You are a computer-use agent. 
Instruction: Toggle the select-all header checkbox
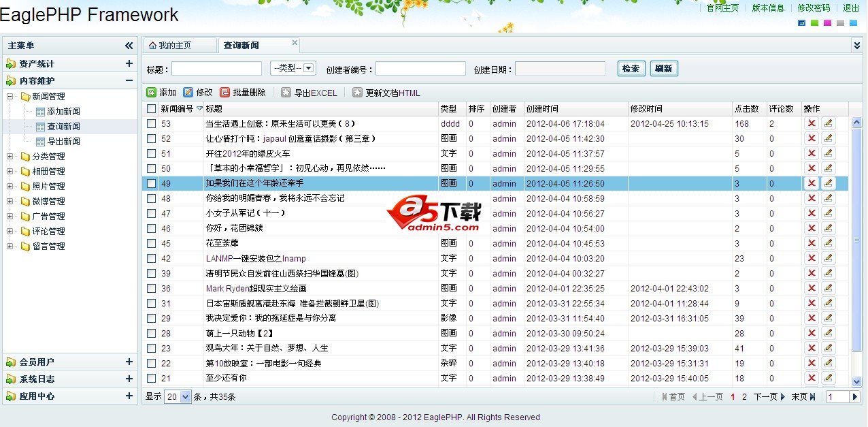click(151, 108)
